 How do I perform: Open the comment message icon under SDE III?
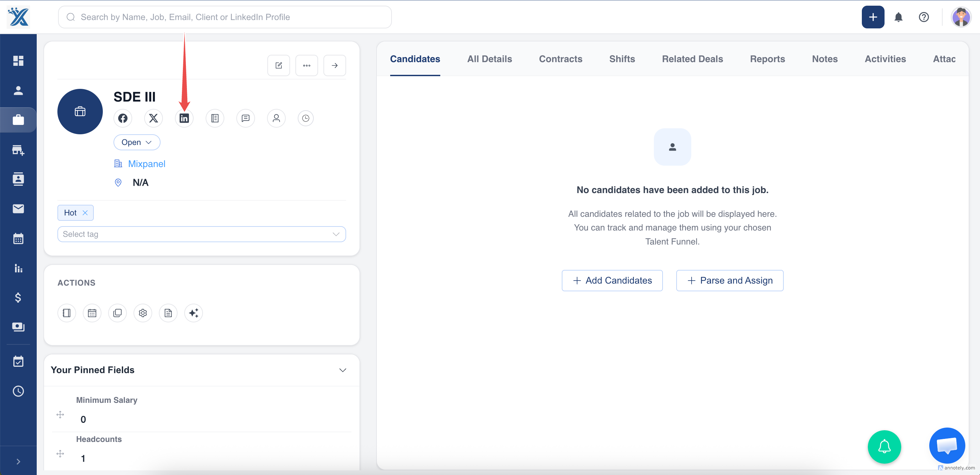[245, 118]
